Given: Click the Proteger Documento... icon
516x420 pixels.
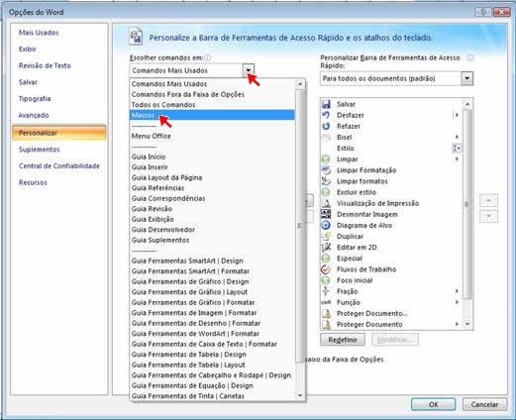Looking at the screenshot, I should pyautogui.click(x=326, y=313).
